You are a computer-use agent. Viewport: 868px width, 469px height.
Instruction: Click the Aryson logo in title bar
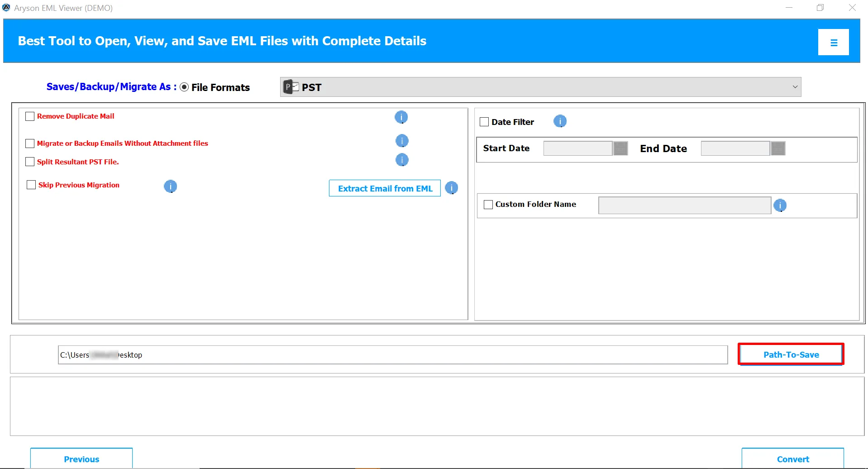[x=6, y=7]
